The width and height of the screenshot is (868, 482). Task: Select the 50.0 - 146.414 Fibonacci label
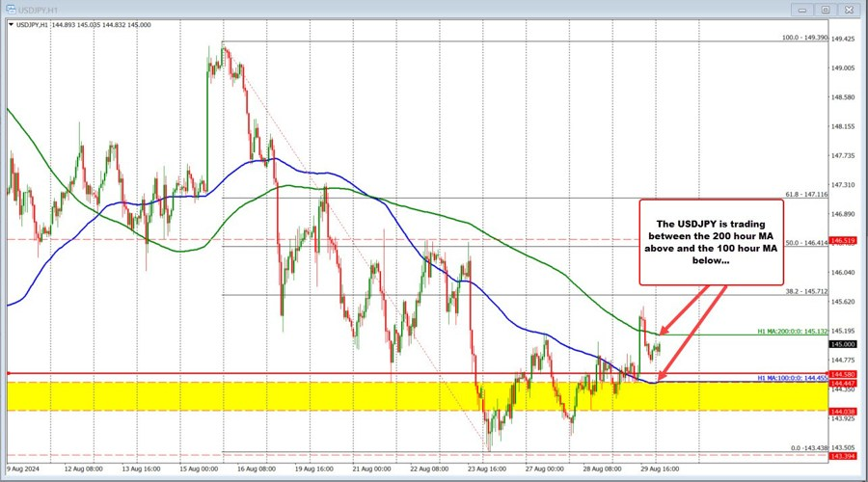[x=806, y=243]
